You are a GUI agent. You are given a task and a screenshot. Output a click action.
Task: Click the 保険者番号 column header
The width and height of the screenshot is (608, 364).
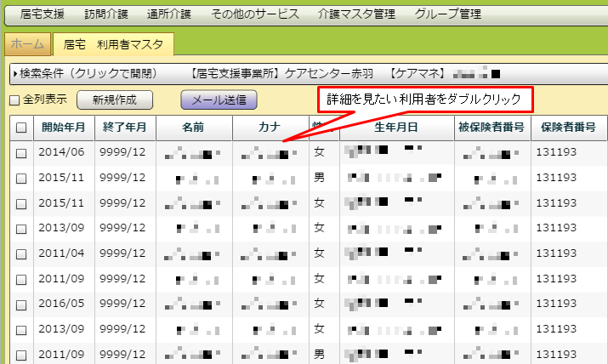567,128
